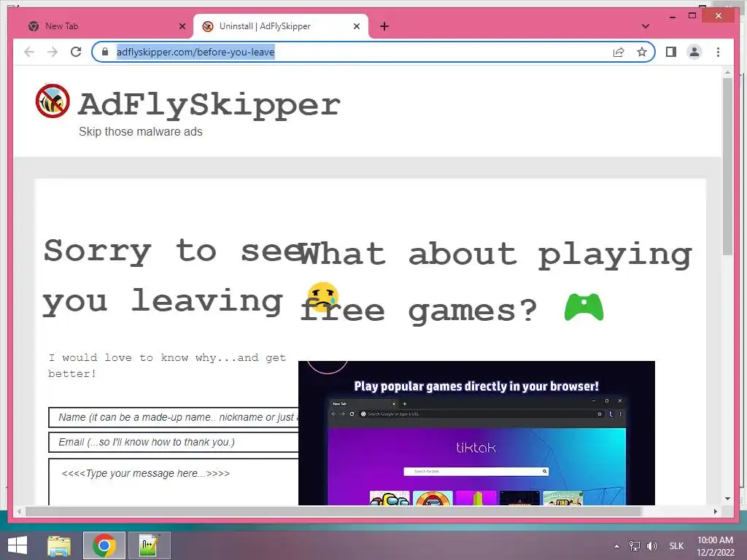This screenshot has width=747, height=560.
Task: Bookmark this page with the star
Action: tap(642, 52)
